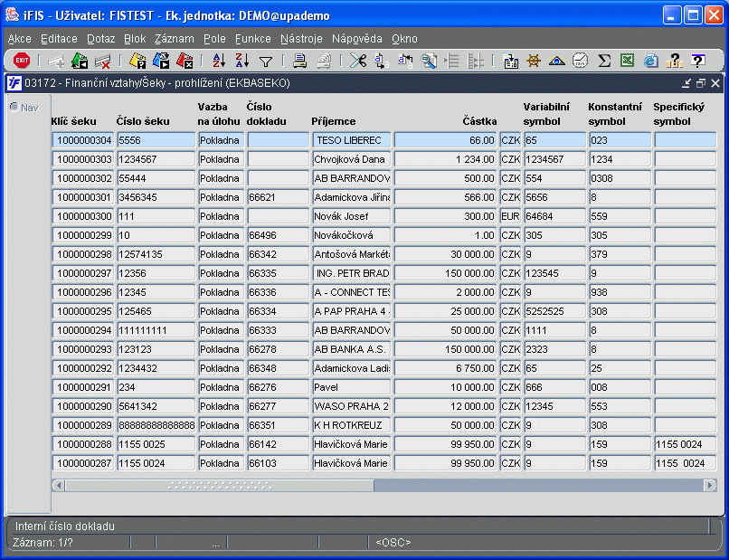Click the Číslo dokladu field 66496
Screen dimensions: 729x560
pos(278,235)
